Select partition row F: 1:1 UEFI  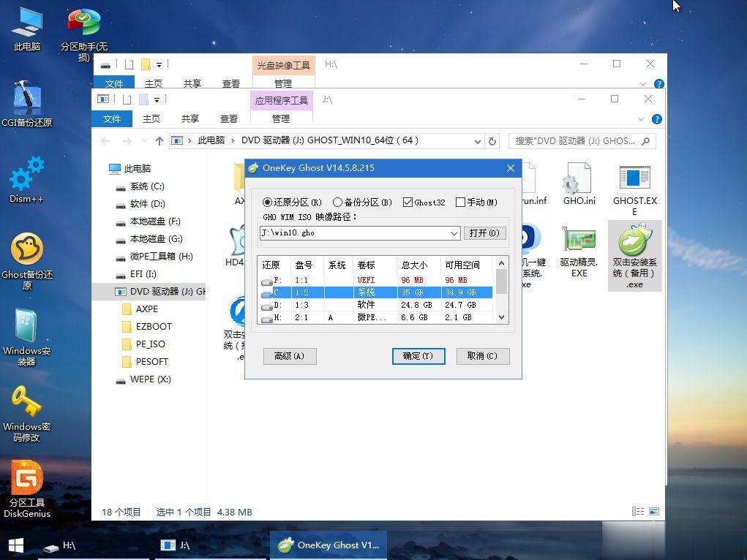coord(376,280)
